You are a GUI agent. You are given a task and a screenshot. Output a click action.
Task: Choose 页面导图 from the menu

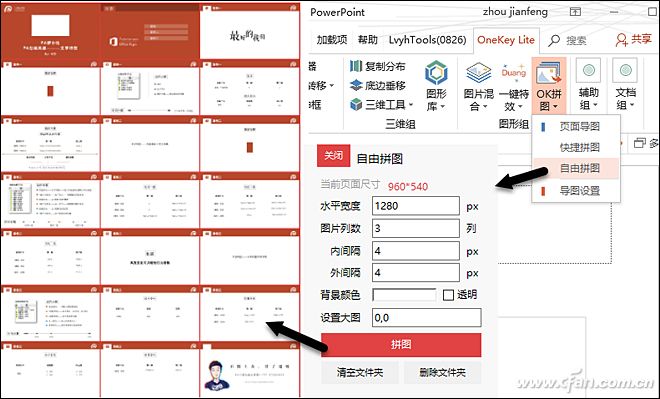pyautogui.click(x=576, y=126)
